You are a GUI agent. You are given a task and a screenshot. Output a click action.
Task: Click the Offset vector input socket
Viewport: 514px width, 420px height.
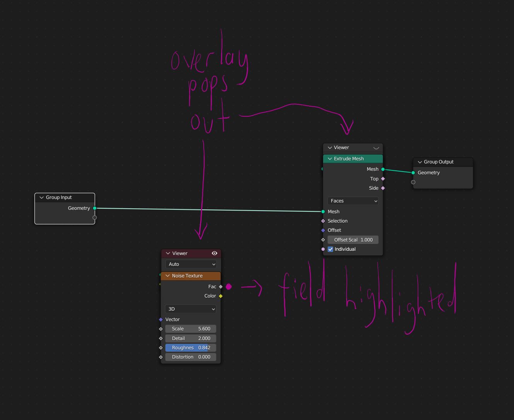tap(323, 230)
